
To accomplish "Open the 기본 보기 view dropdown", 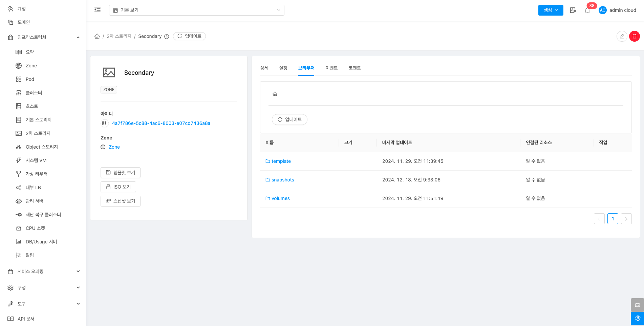I will (196, 10).
